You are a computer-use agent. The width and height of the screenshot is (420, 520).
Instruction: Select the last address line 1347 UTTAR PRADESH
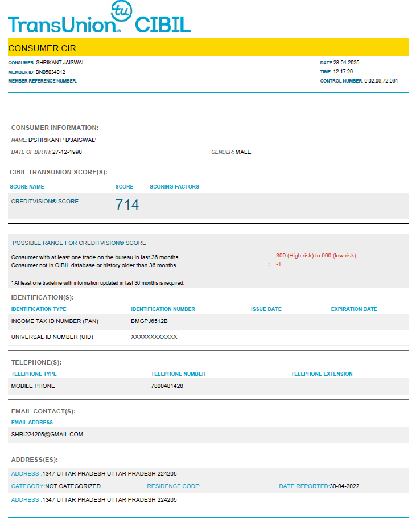110,499
